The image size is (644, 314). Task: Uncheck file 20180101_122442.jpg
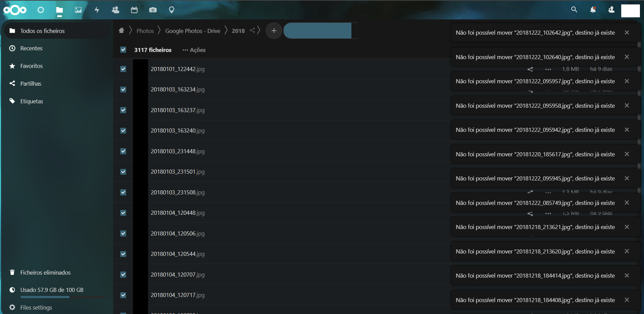coord(123,69)
